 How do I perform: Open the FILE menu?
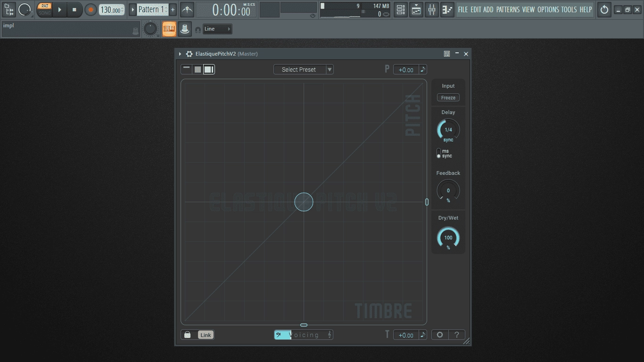463,9
